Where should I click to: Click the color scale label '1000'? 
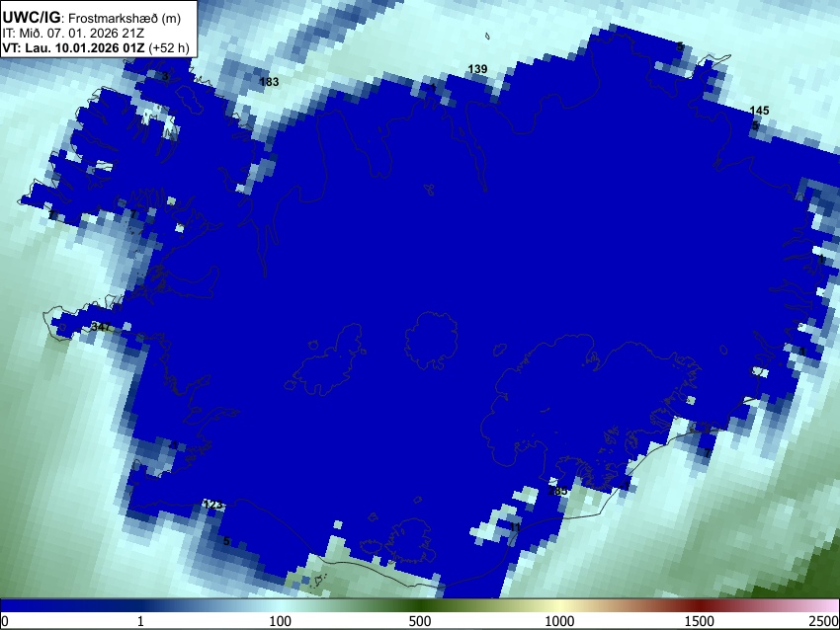coord(559,621)
